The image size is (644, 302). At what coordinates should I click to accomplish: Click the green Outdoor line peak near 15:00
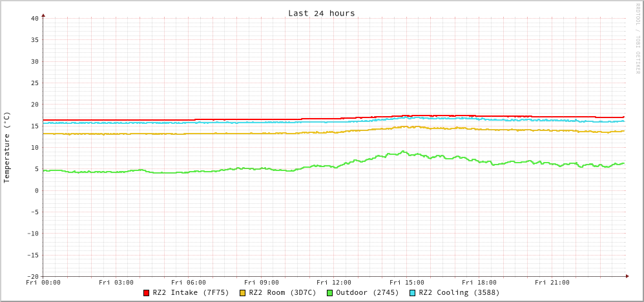(404, 152)
